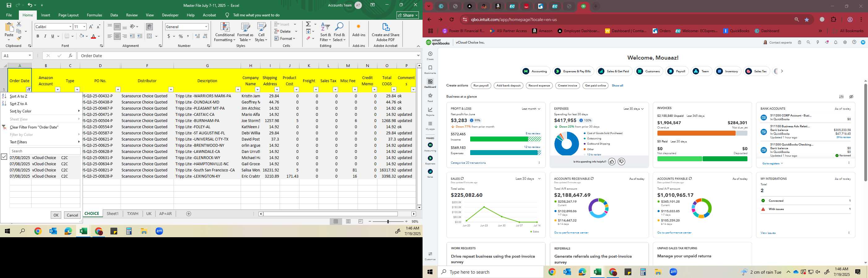Screen dimensions: 868x278
Task: Open Sort & Filter menu
Action: pyautogui.click(x=325, y=32)
